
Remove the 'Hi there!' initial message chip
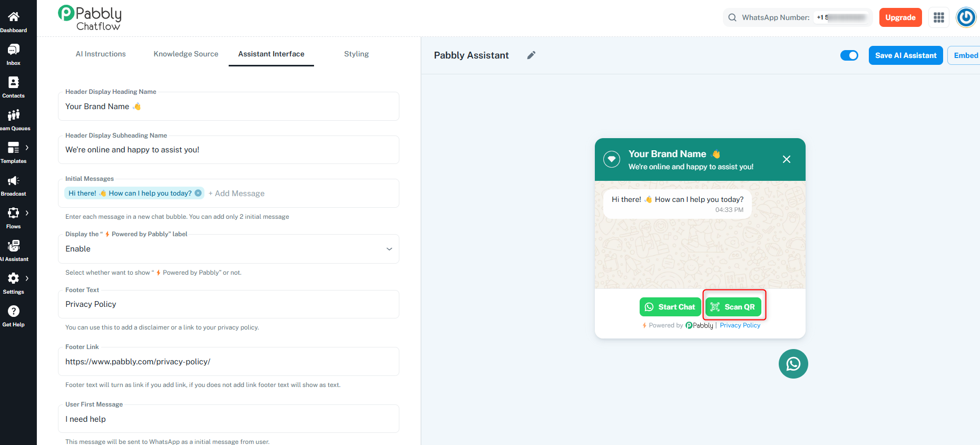pos(198,193)
